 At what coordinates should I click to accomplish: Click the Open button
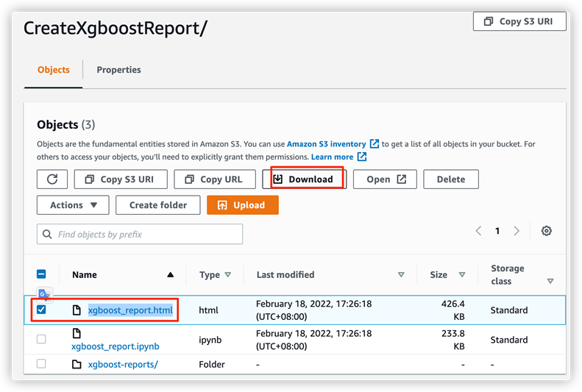pyautogui.click(x=385, y=179)
